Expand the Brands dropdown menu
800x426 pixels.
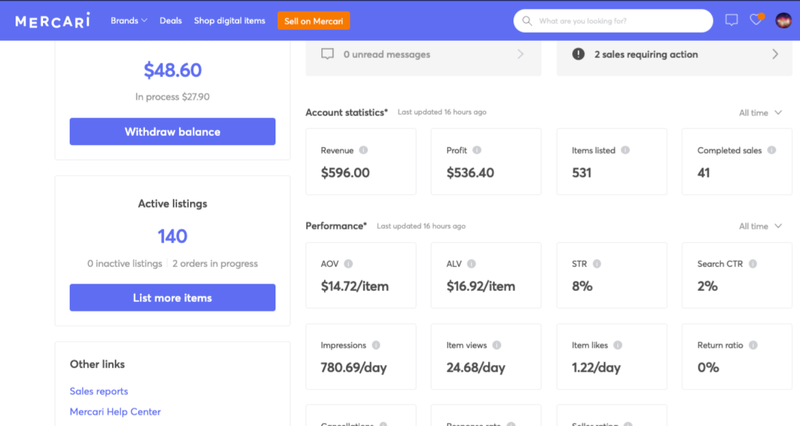pos(129,21)
